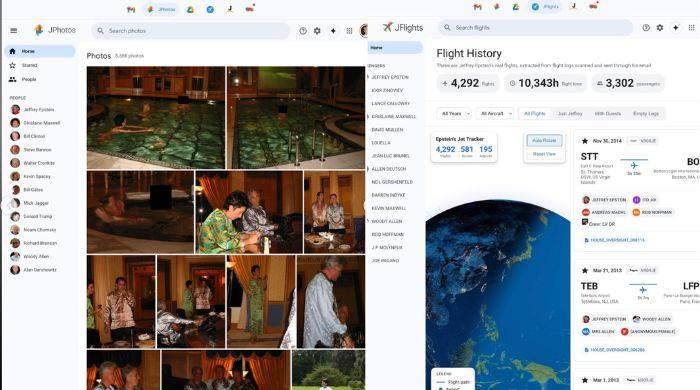Open the JPhotos hamburger menu
The height and width of the screenshot is (390, 700).
tap(14, 31)
